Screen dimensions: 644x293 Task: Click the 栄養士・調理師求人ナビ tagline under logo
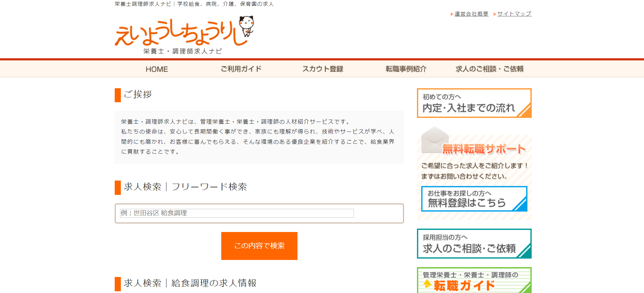(x=182, y=51)
